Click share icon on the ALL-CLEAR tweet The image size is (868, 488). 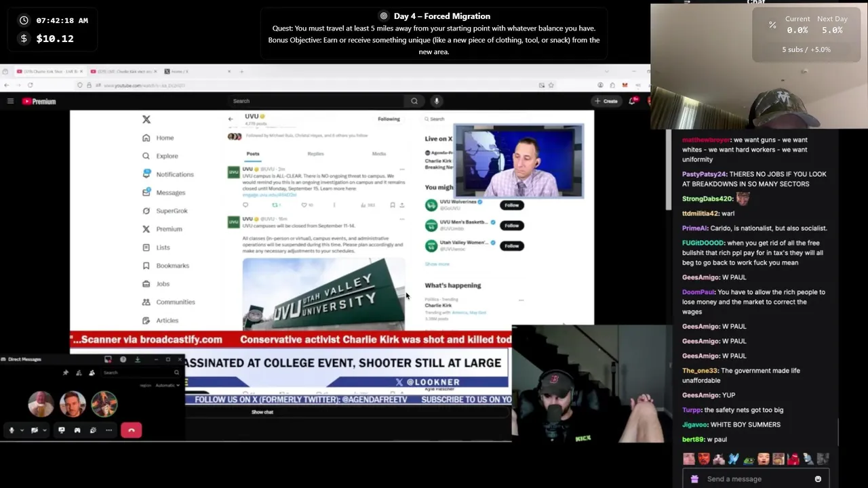(402, 205)
